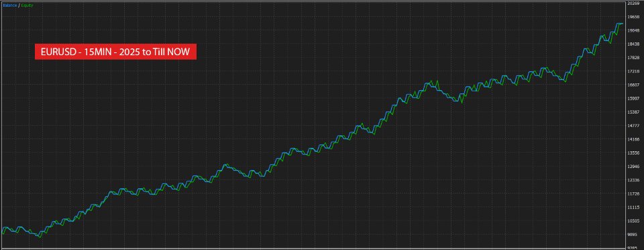Click the 17218 value on the axis
The width and height of the screenshot is (644, 250).
pyautogui.click(x=634, y=71)
